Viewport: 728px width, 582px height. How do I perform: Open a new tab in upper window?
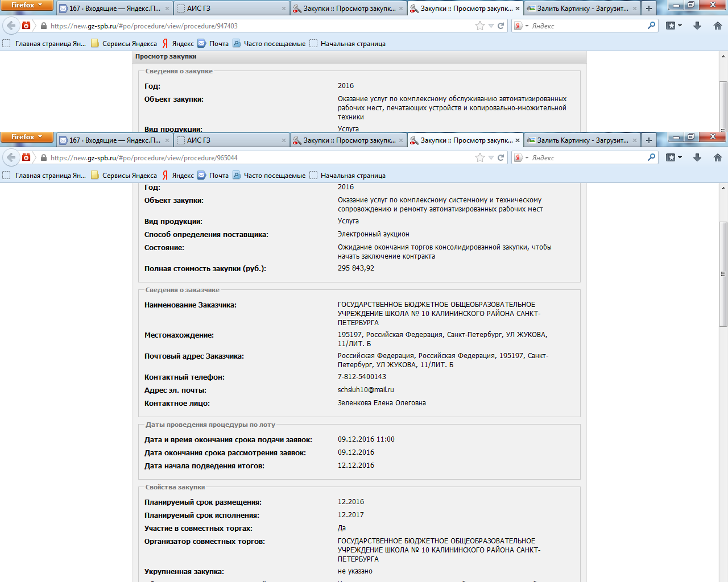[x=649, y=9]
